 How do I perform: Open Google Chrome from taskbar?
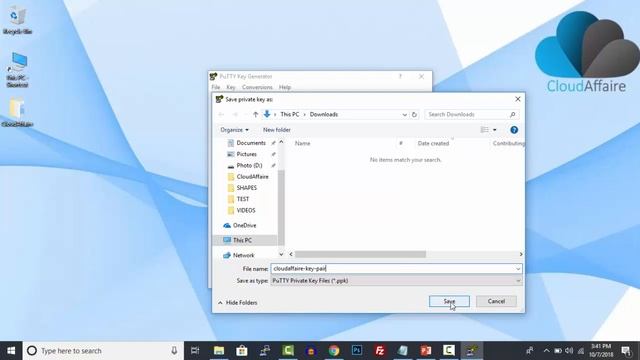pos(334,351)
